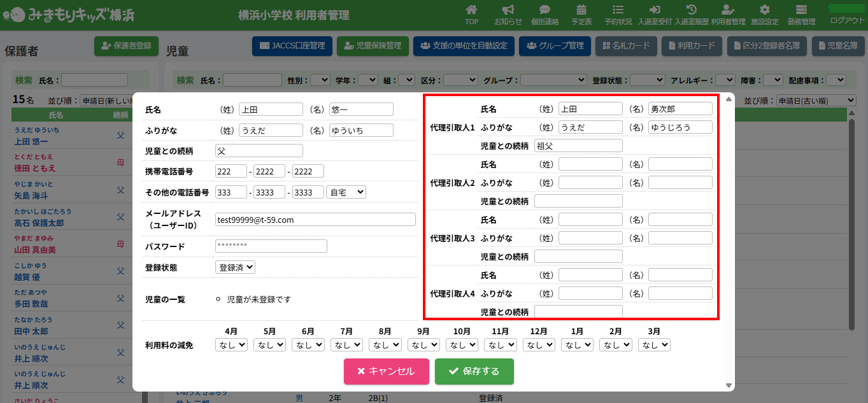Click the パスワード input field
The image size is (868, 403).
point(271,246)
